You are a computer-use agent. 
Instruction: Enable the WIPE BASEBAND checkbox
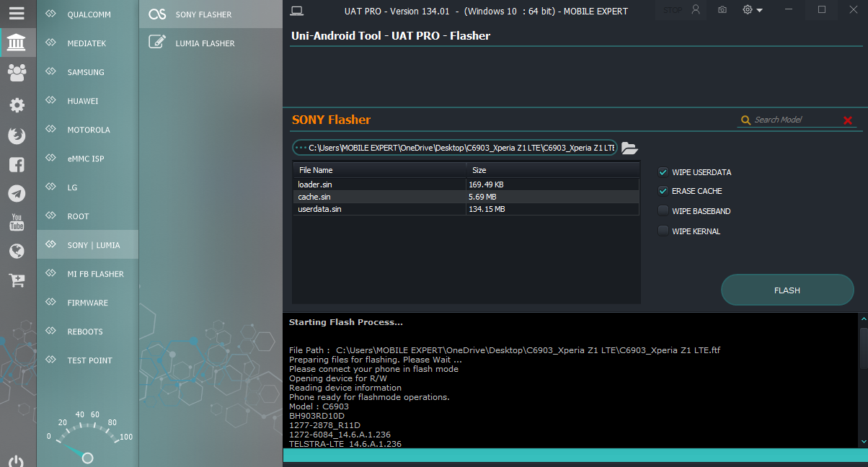(x=663, y=211)
